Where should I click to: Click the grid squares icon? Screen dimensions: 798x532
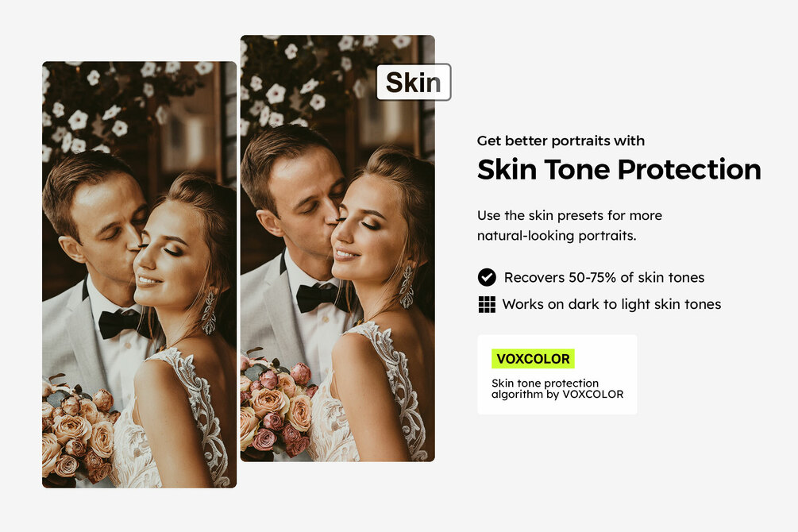click(487, 304)
